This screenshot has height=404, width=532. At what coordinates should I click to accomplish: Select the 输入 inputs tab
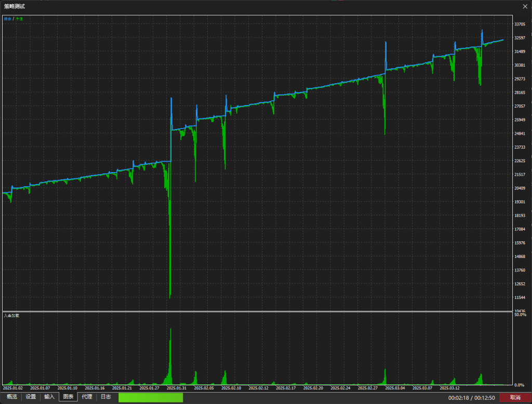click(49, 397)
